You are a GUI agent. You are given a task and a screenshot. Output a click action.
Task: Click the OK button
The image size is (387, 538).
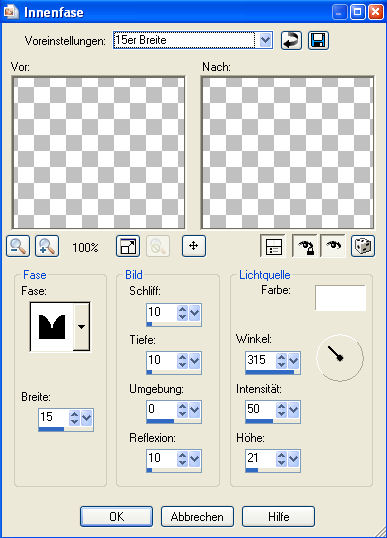click(117, 516)
